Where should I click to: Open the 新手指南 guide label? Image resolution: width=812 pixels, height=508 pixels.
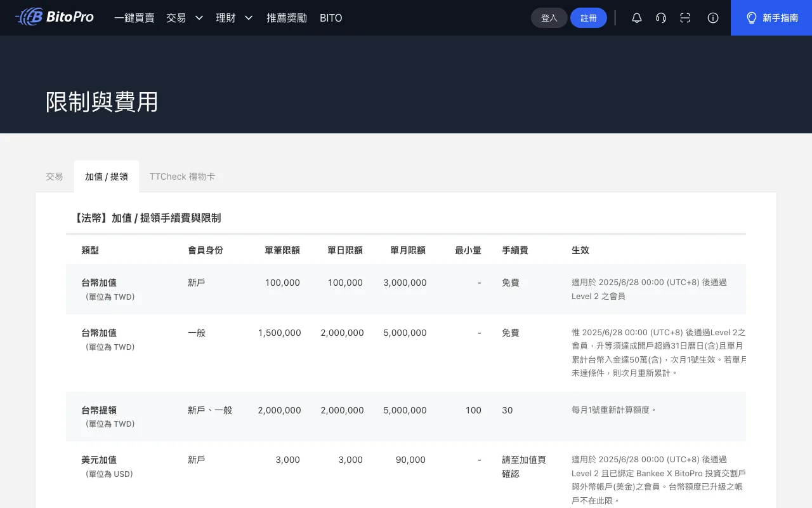pos(780,18)
